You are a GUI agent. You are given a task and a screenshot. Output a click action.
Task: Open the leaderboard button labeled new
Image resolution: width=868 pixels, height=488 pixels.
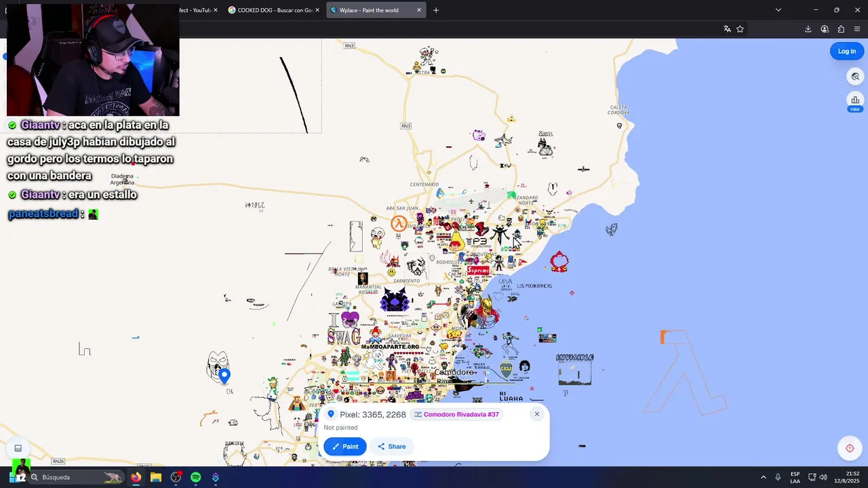coord(855,100)
